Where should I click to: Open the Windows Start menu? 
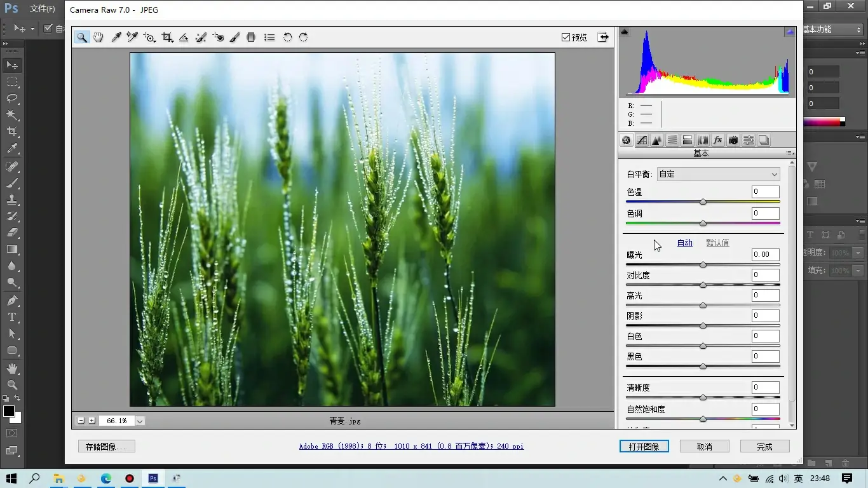click(x=11, y=478)
